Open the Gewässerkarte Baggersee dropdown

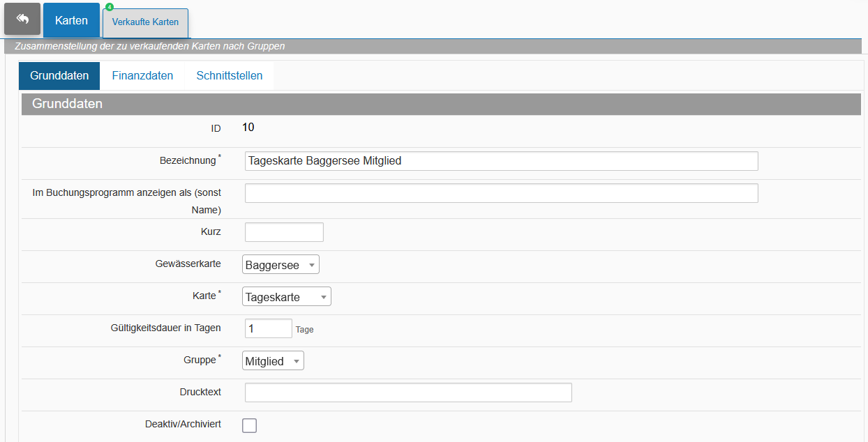(x=280, y=265)
